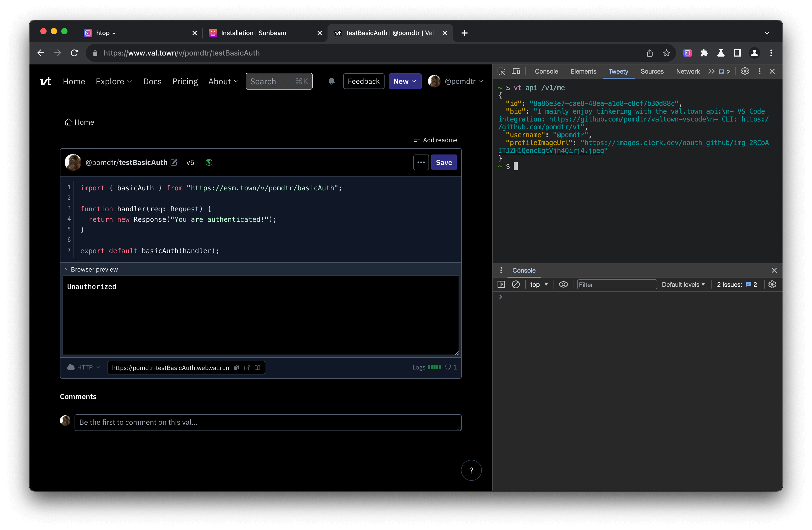Expand Default levels dropdown
Viewport: 812px width, 530px height.
[x=683, y=284]
